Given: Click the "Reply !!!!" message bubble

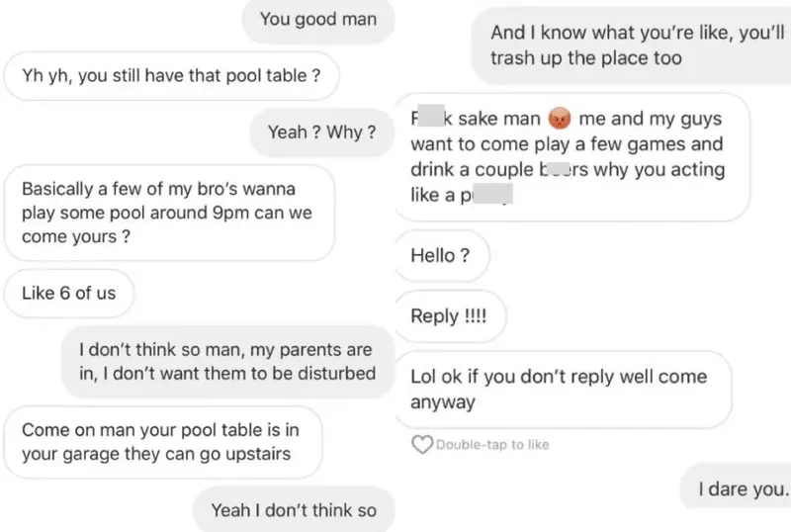Looking at the screenshot, I should [x=448, y=316].
